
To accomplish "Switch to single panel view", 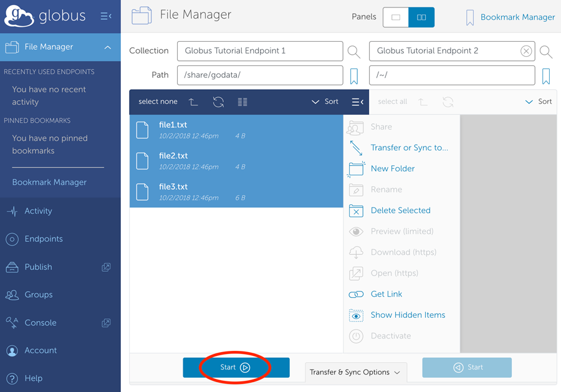I will pyautogui.click(x=396, y=17).
